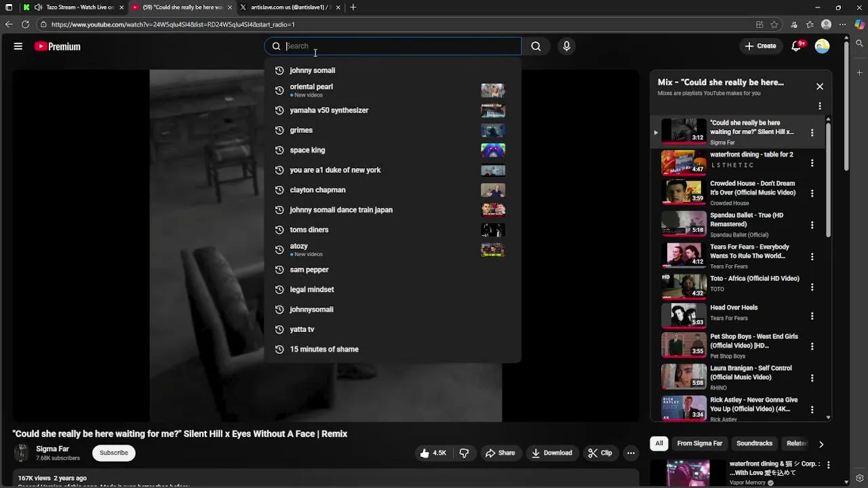This screenshot has height=488, width=868.
Task: Play Rick Astley Never Gonna Give You Up thumbnail
Action: [x=684, y=407]
